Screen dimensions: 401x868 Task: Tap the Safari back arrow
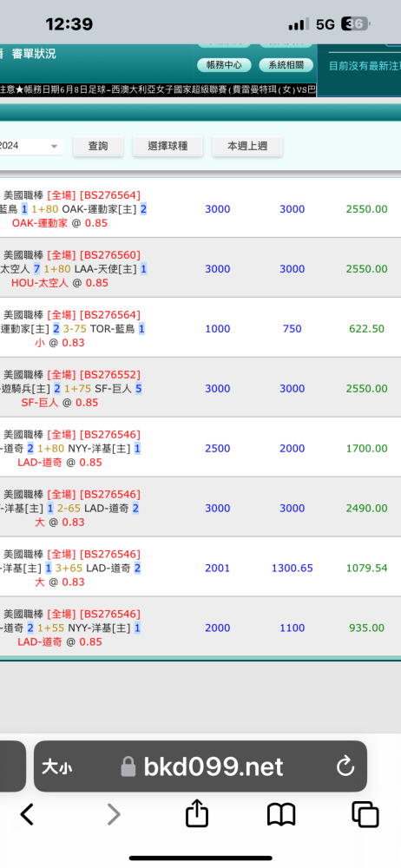[27, 814]
